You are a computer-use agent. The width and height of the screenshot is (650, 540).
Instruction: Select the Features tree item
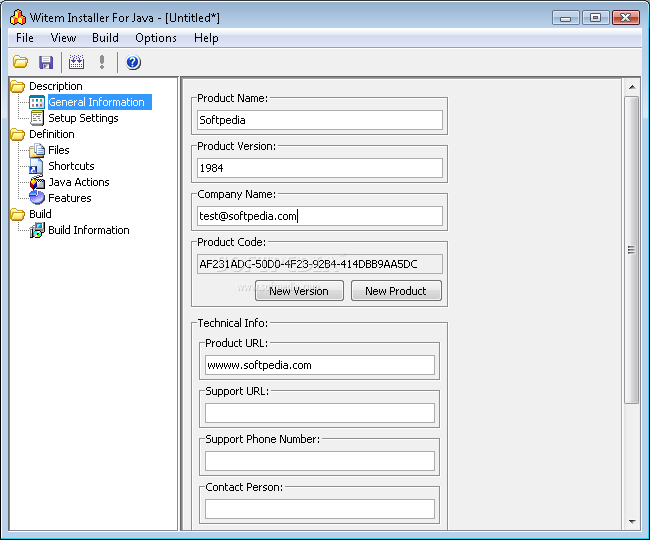[x=70, y=198]
